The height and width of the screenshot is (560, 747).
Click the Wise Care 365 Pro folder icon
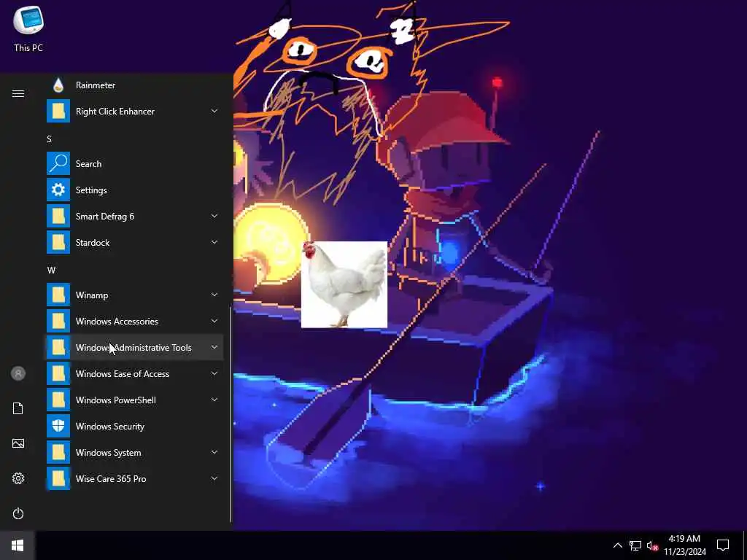click(x=58, y=478)
